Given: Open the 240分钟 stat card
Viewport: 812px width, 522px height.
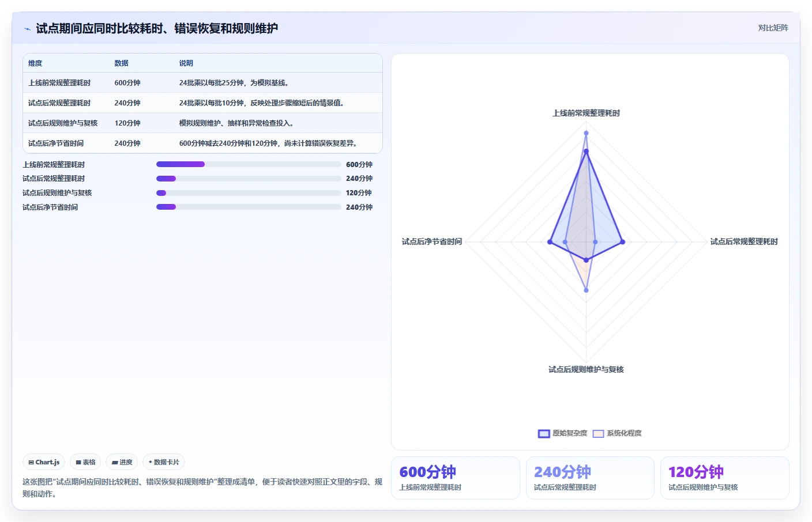Looking at the screenshot, I should tap(590, 478).
